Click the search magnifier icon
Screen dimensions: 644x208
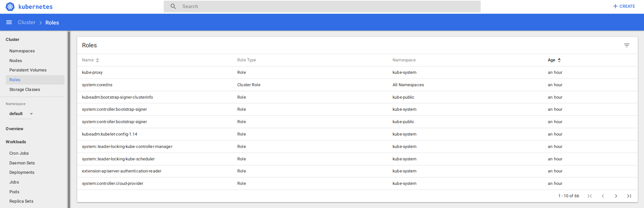point(173,6)
